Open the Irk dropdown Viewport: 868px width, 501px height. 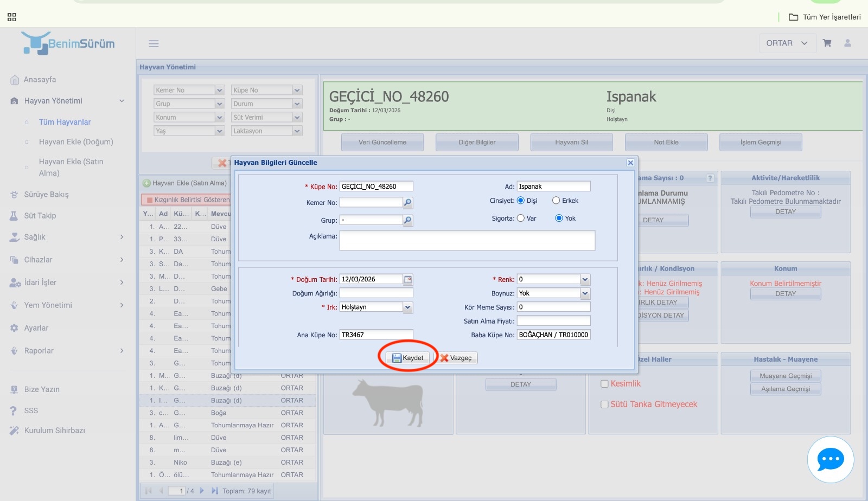coord(408,307)
